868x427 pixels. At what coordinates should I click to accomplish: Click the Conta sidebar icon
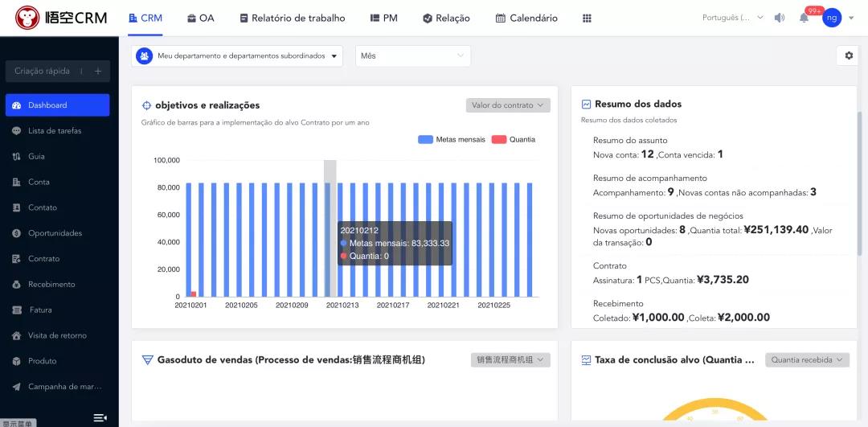(x=17, y=182)
